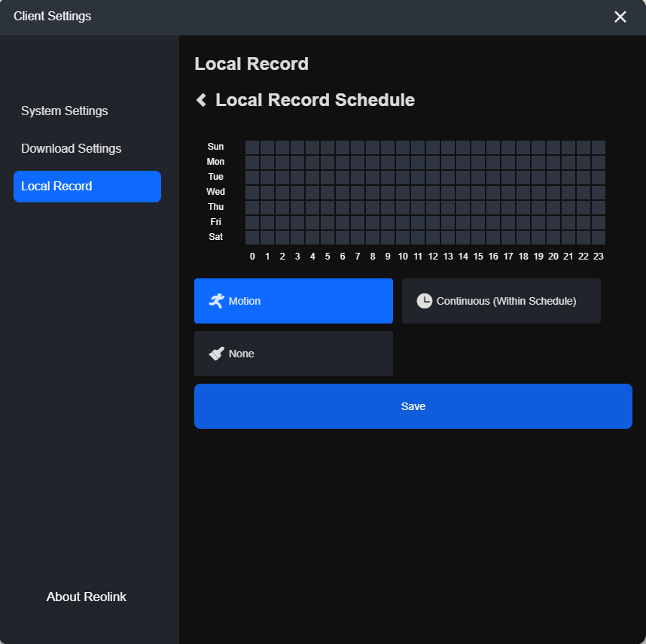Close the Client Settings dialog
The width and height of the screenshot is (646, 644).
pyautogui.click(x=620, y=17)
